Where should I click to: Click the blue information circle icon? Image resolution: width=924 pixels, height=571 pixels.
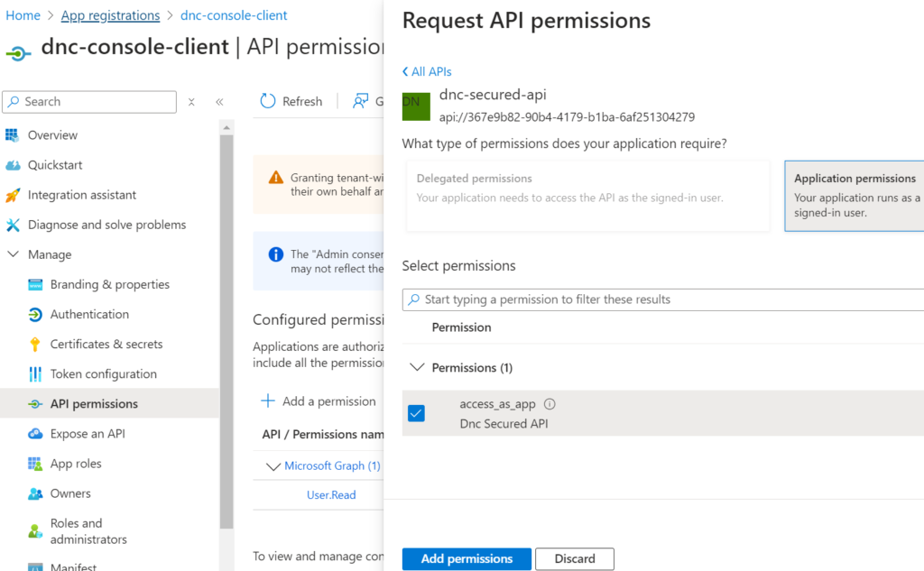(276, 254)
